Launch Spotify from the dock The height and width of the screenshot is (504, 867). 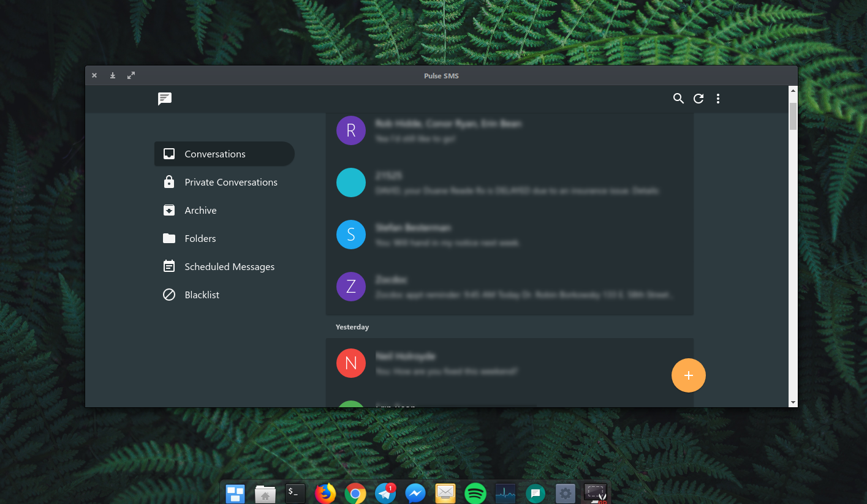pyautogui.click(x=475, y=493)
